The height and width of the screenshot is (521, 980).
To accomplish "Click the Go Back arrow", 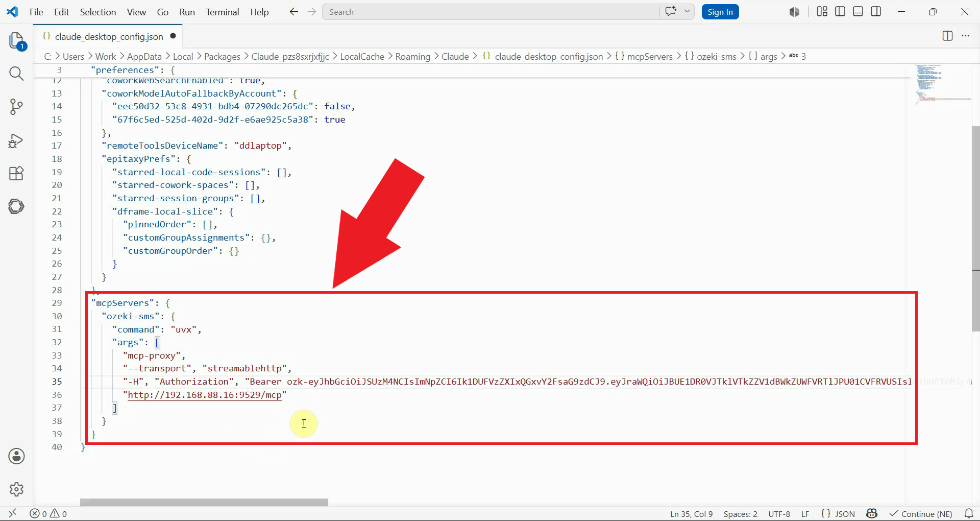I will pyautogui.click(x=293, y=12).
